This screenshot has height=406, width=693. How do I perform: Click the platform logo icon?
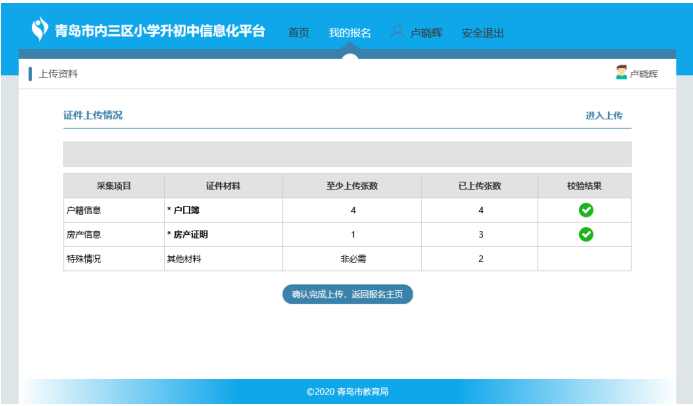pos(39,30)
